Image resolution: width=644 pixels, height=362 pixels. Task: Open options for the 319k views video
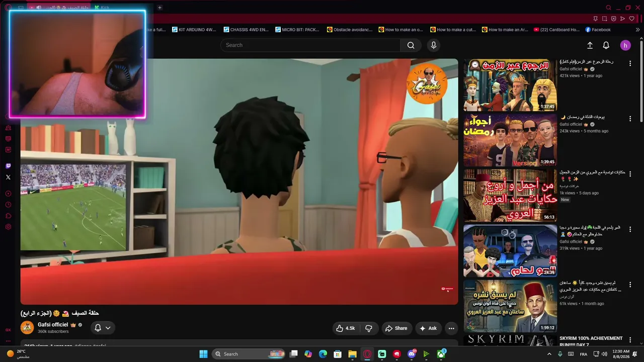click(630, 229)
